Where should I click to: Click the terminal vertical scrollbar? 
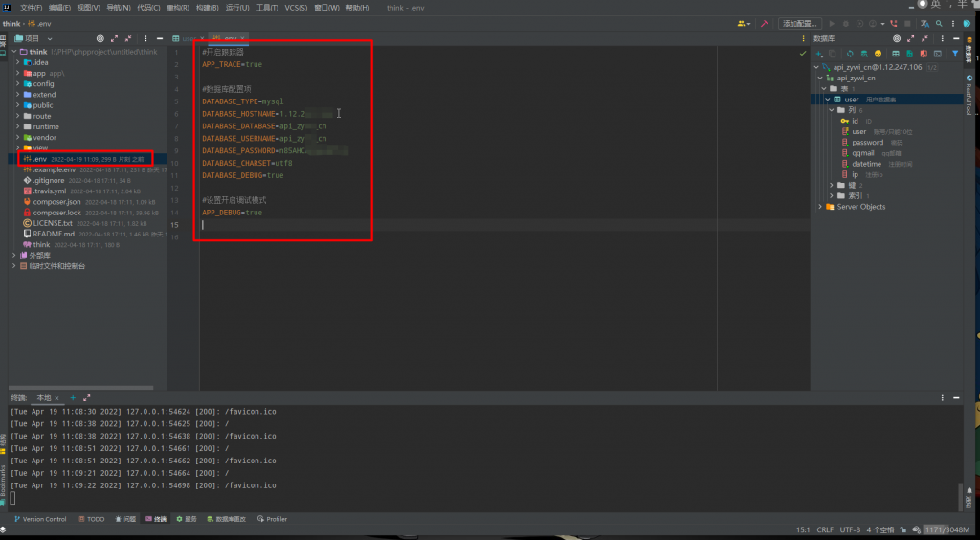tap(959, 496)
